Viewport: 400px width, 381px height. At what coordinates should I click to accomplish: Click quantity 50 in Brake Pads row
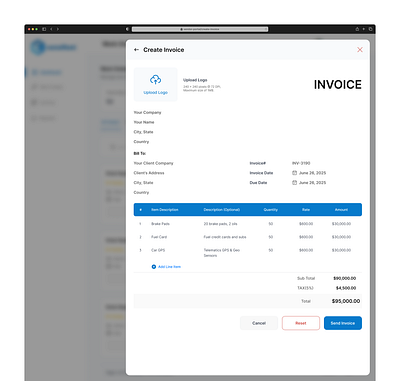[271, 224]
